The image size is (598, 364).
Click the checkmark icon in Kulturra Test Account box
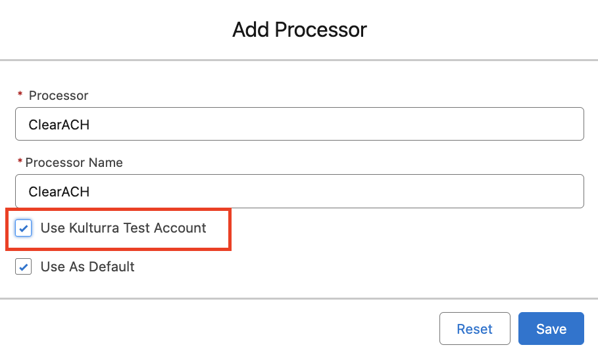point(24,229)
